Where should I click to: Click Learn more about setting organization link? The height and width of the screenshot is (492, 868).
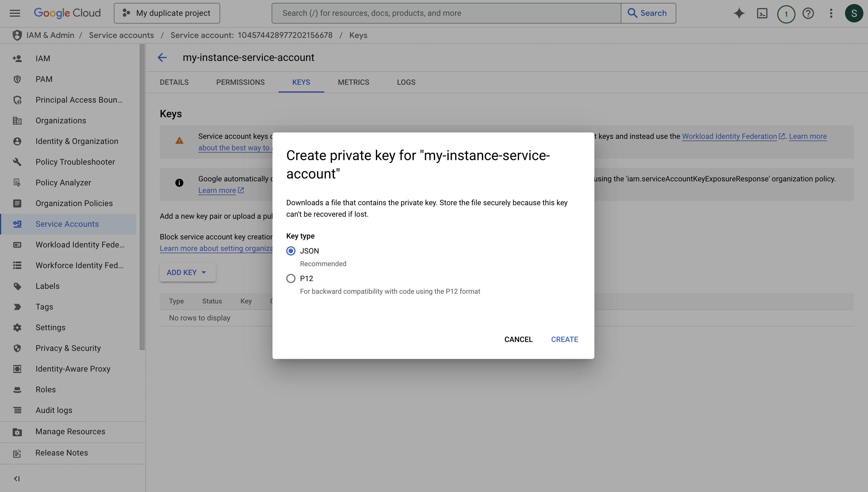[x=216, y=248]
